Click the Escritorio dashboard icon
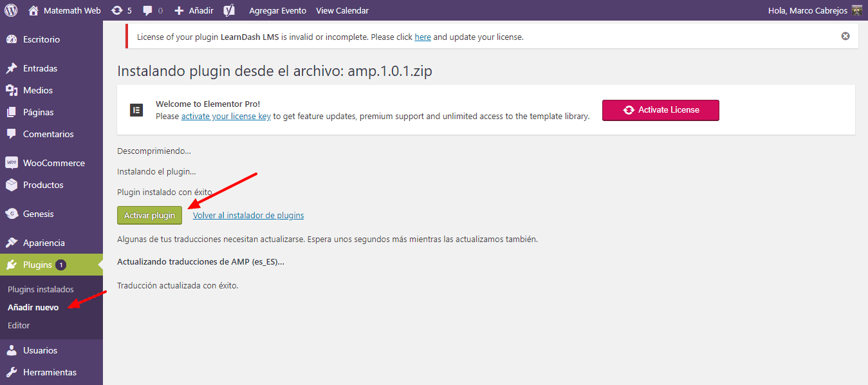The image size is (868, 385). (x=11, y=39)
